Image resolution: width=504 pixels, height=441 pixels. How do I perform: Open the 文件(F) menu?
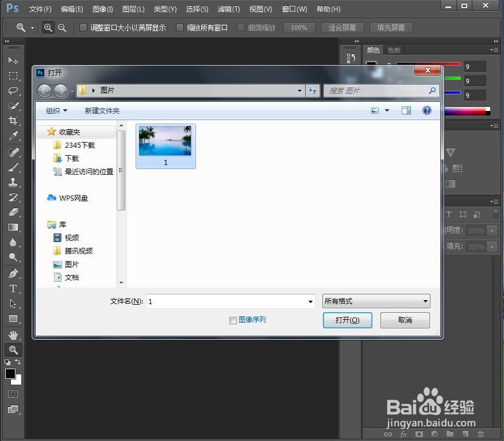pyautogui.click(x=40, y=9)
